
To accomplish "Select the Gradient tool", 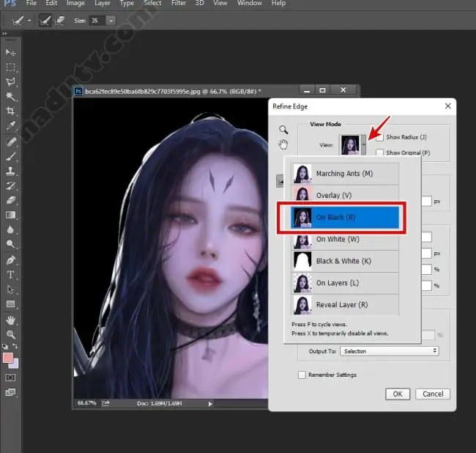I will click(x=11, y=215).
